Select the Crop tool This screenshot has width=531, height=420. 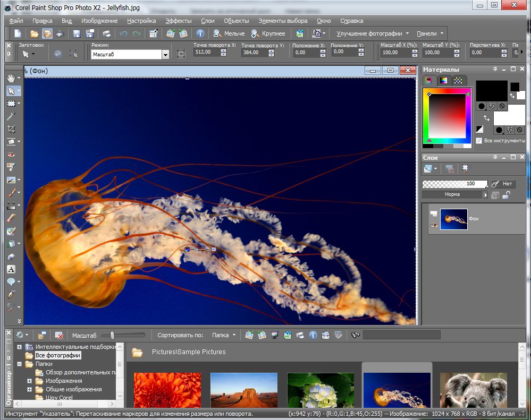click(11, 129)
